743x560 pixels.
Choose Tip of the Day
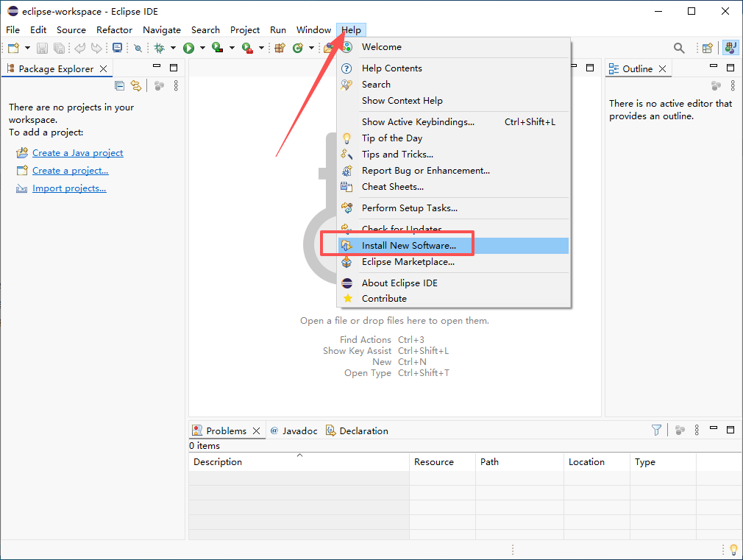click(x=453, y=138)
